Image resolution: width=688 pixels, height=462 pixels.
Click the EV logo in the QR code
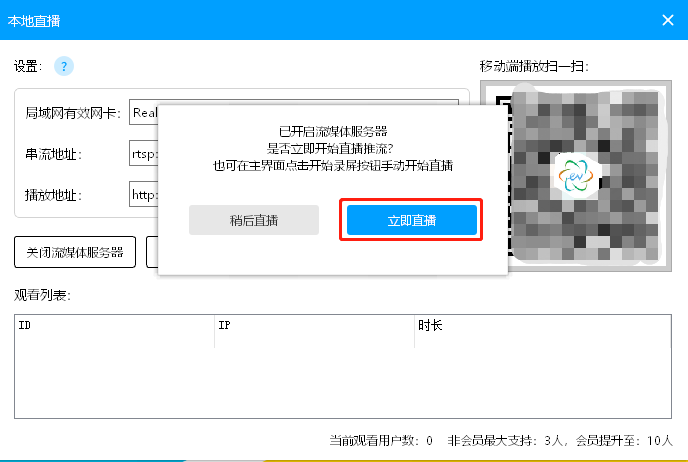(575, 177)
